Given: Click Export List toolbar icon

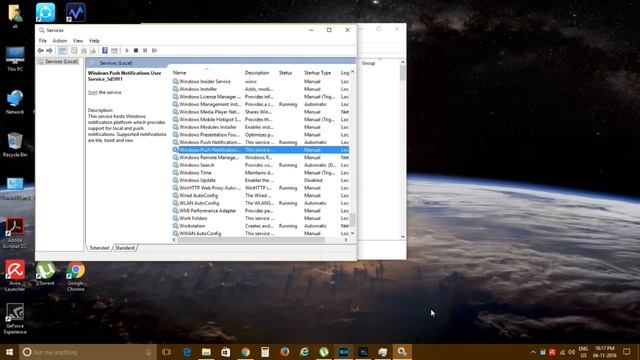Looking at the screenshot, I should coord(93,51).
